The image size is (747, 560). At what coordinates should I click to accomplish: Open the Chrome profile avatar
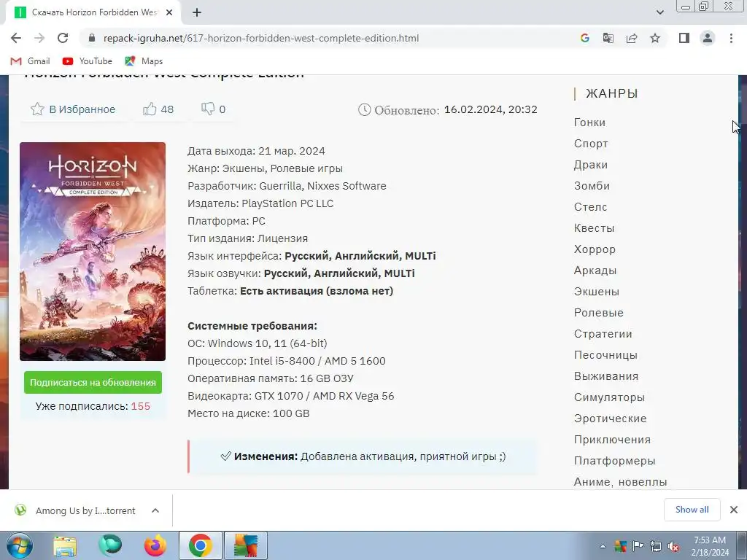coord(708,38)
